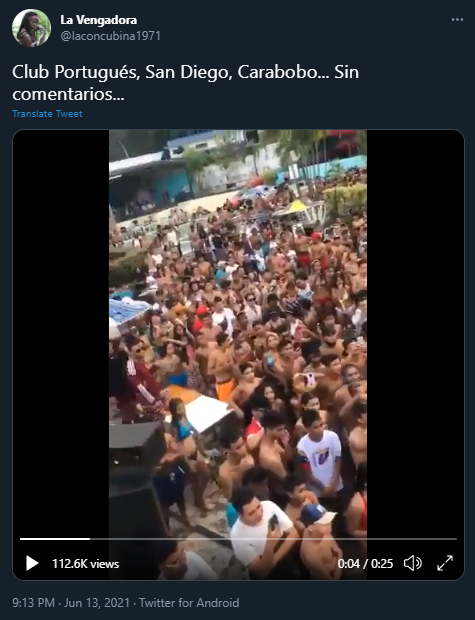
Task: Open the tweet's more options ellipsis menu
Action: [457, 20]
